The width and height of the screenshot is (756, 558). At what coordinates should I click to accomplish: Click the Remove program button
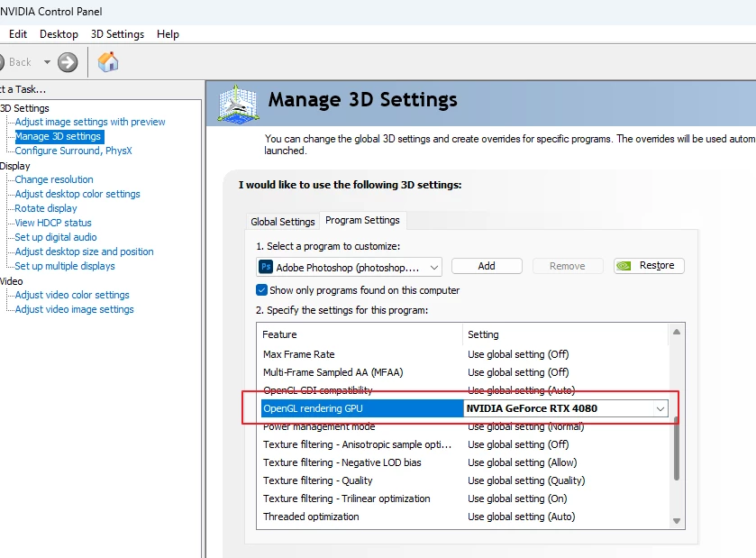[568, 266]
